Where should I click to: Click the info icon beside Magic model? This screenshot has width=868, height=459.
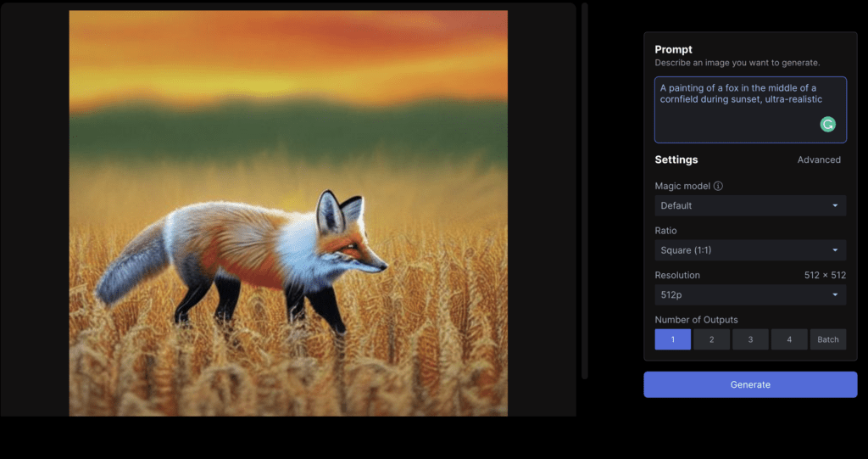(718, 187)
